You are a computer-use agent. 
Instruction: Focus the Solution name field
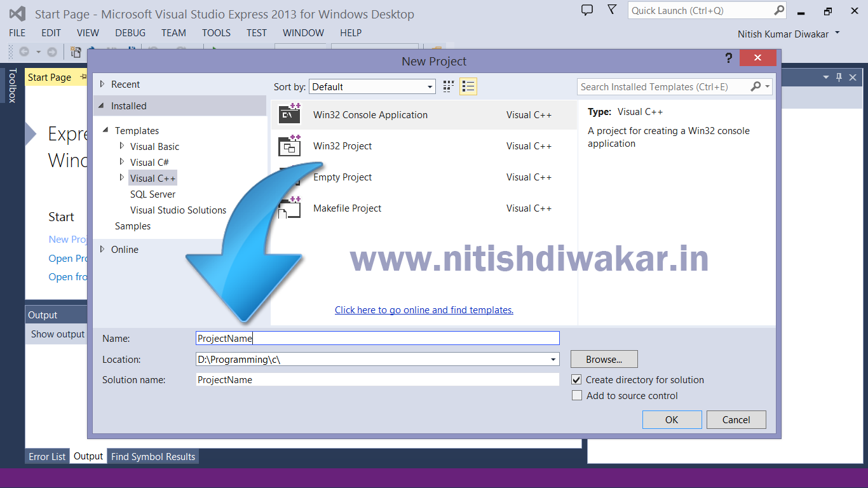click(377, 380)
